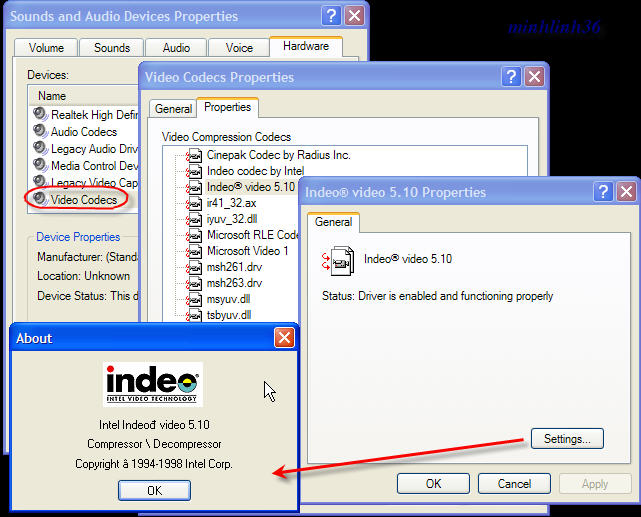
Task: Select 'tsbyuv.dll' entry
Action: (x=229, y=315)
